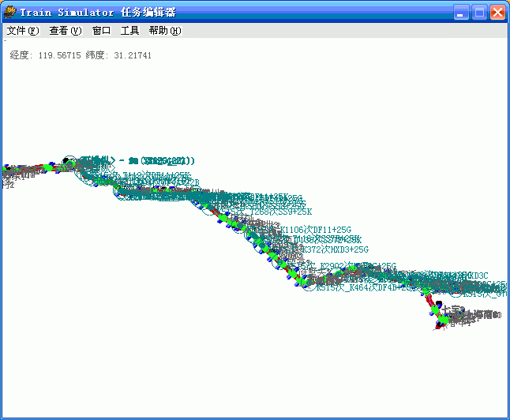
Task: Open the 文件(F) menu
Action: click(22, 31)
